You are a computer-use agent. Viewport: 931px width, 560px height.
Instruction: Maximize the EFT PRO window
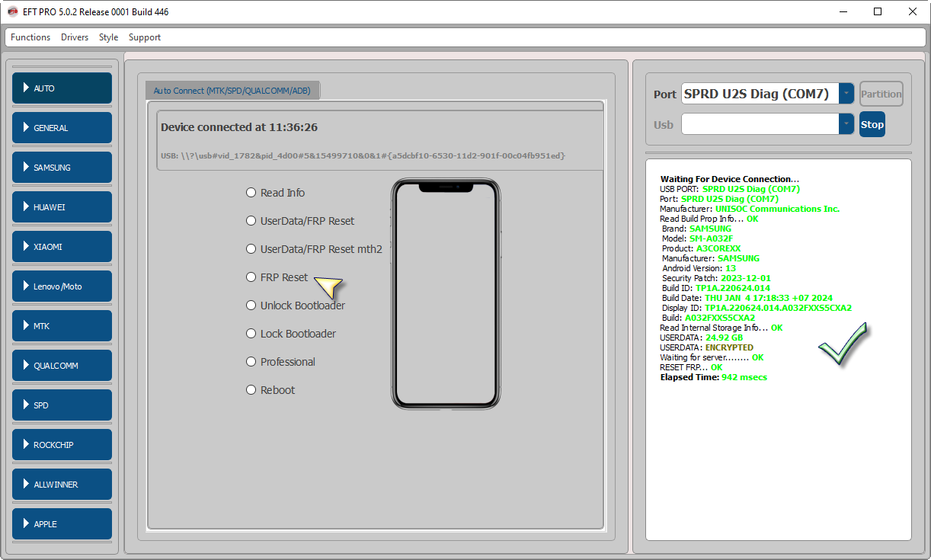tap(878, 11)
